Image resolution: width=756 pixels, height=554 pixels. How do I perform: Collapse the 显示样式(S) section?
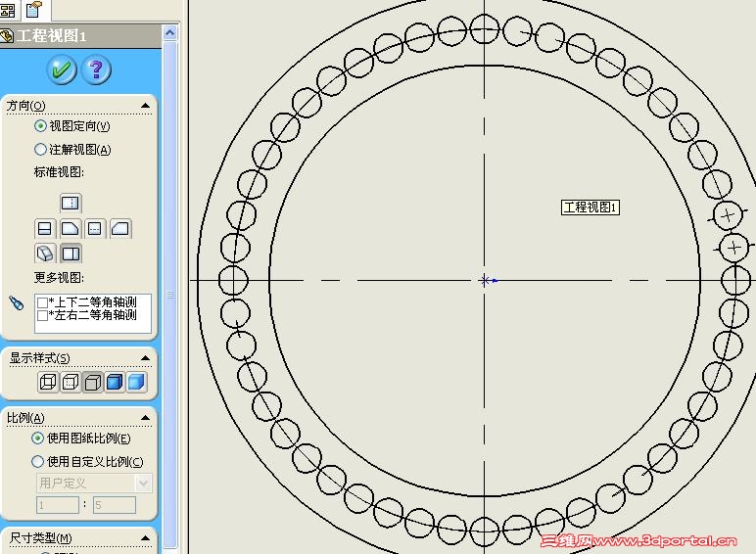click(146, 358)
